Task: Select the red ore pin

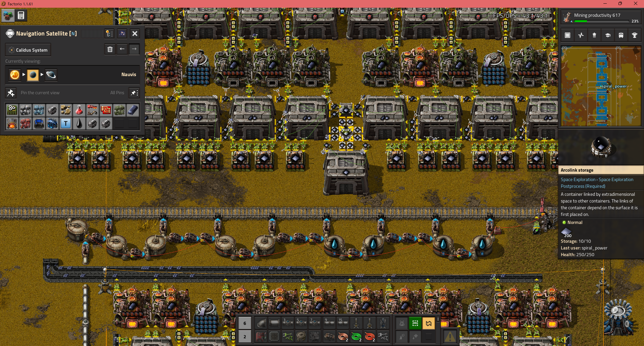Action: click(x=25, y=123)
